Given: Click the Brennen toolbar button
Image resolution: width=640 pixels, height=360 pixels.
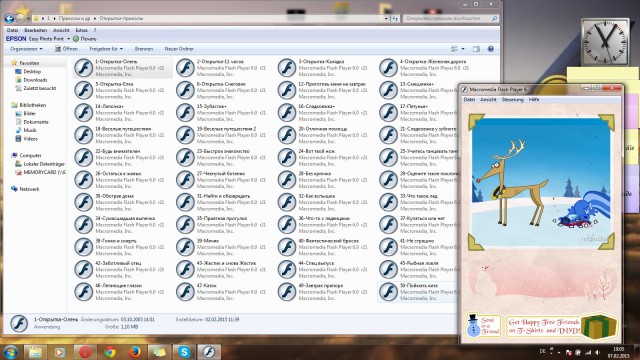Looking at the screenshot, I should pyautogui.click(x=144, y=49).
